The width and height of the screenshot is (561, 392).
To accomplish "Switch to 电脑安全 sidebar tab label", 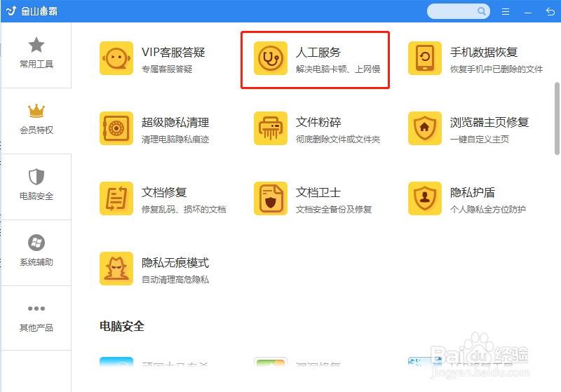I will [x=36, y=196].
